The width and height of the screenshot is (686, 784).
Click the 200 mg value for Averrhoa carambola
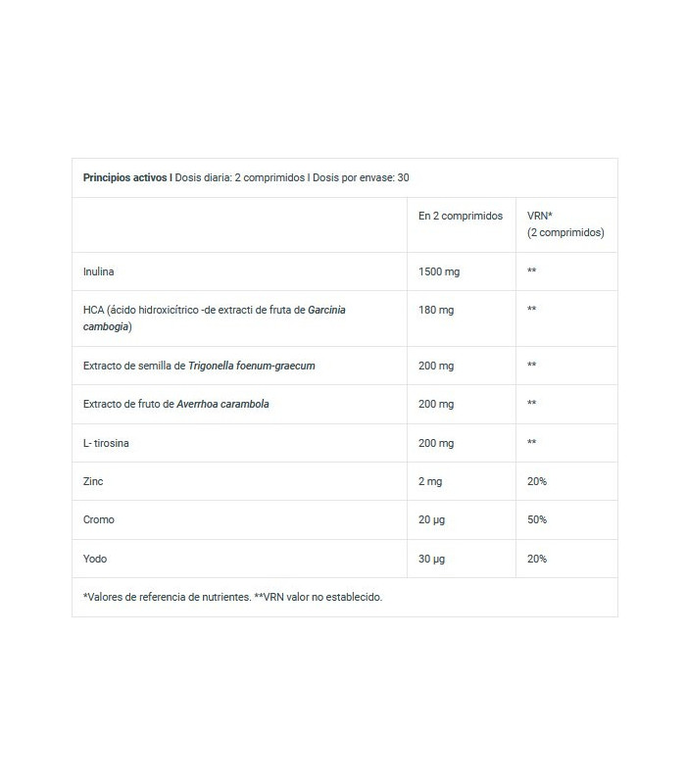pyautogui.click(x=436, y=404)
